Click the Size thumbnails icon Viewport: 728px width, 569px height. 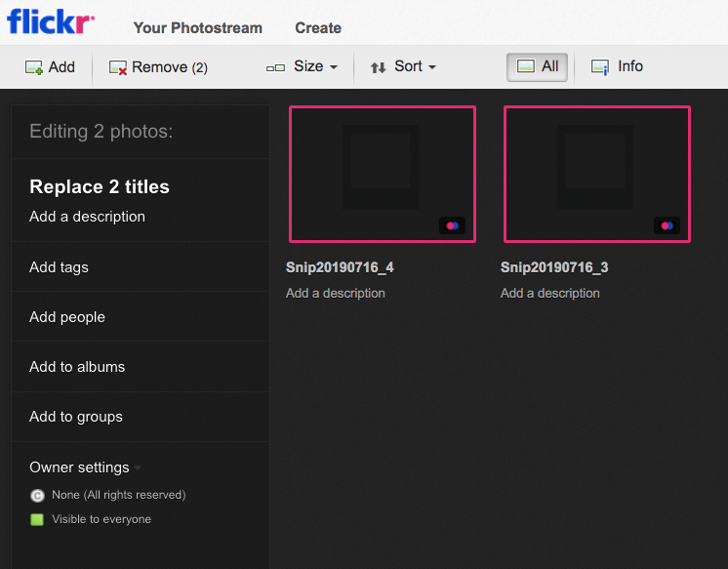(275, 67)
